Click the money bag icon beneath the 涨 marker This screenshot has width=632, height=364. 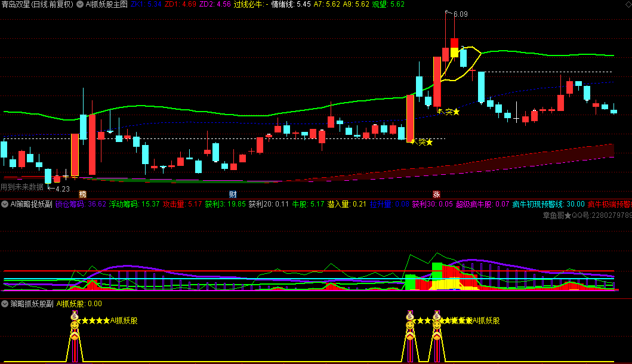[x=437, y=315]
